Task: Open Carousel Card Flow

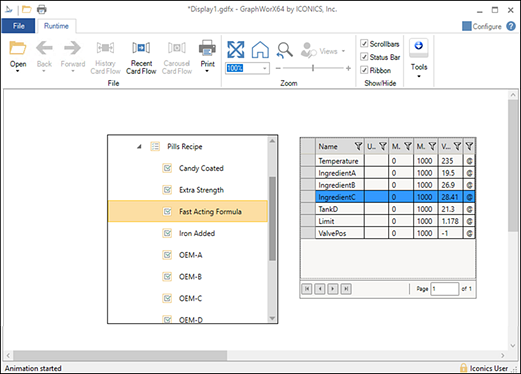Action: click(x=177, y=48)
